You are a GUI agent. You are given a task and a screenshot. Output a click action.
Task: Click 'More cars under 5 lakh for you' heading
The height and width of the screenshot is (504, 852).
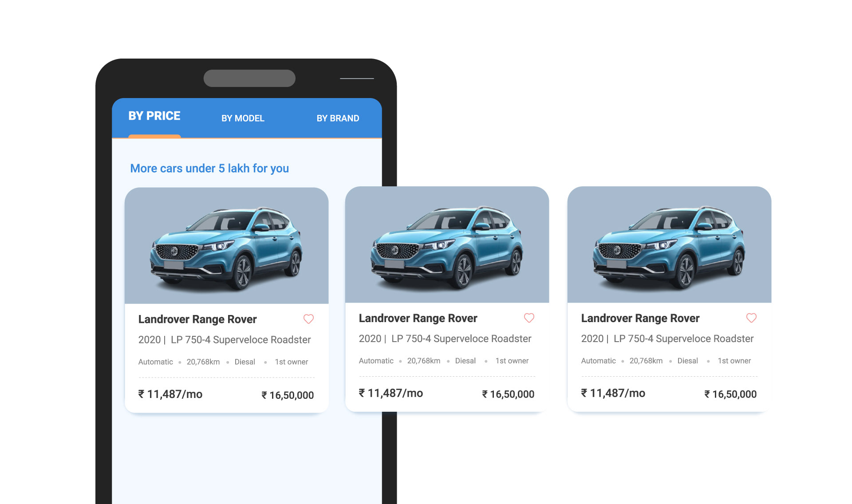(x=209, y=169)
